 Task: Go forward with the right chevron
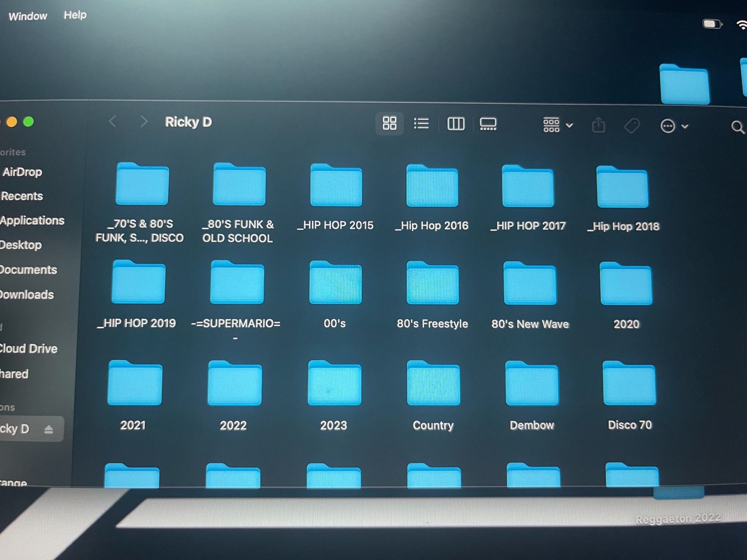click(144, 122)
